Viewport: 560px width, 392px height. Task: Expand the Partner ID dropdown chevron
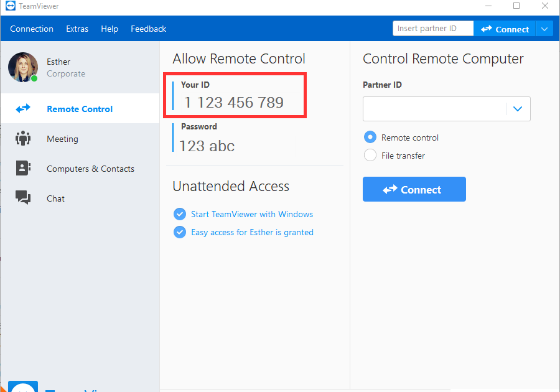pos(518,109)
